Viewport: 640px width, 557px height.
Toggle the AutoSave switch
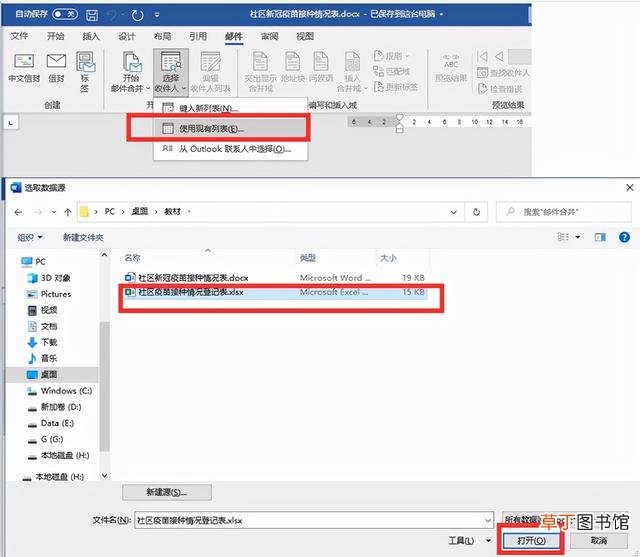65,14
